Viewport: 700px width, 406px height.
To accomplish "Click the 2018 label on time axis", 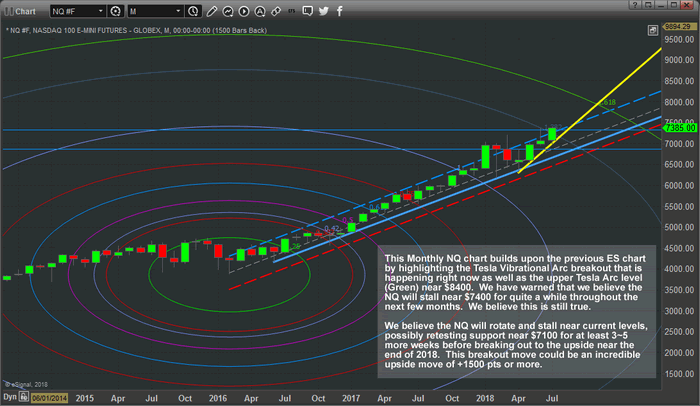I will pyautogui.click(x=485, y=398).
